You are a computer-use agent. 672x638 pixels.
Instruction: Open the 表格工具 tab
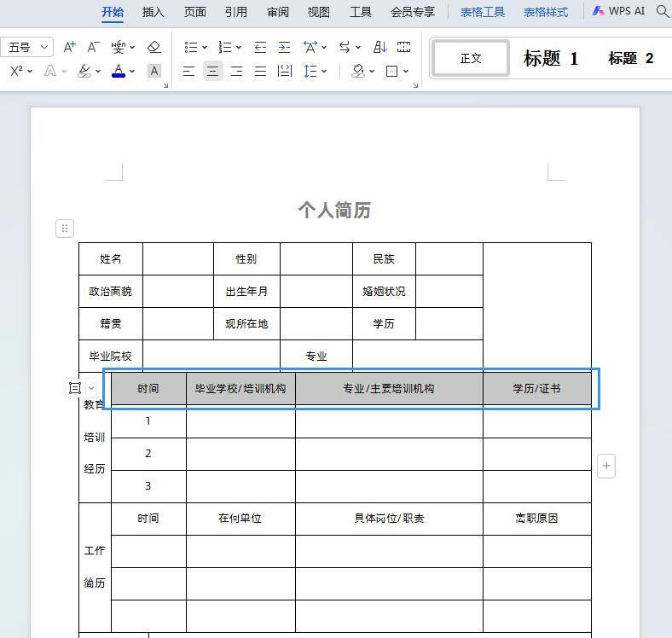[x=483, y=12]
